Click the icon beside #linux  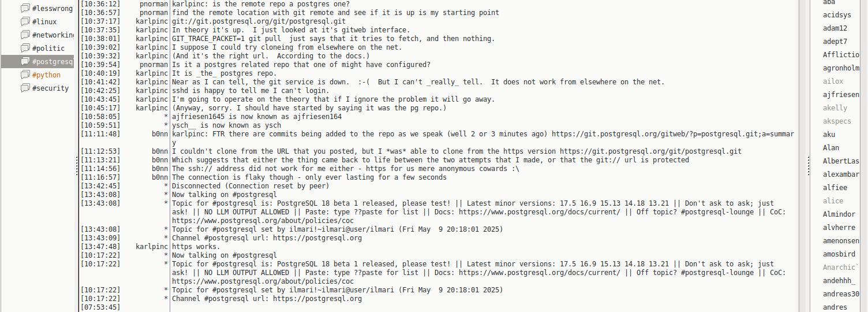pyautogui.click(x=25, y=21)
